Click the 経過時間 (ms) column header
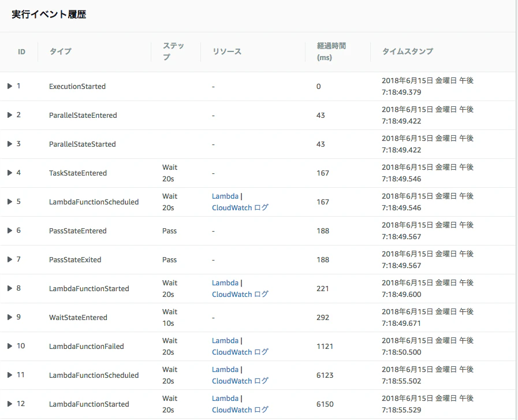This screenshot has width=518, height=420. pyautogui.click(x=331, y=51)
